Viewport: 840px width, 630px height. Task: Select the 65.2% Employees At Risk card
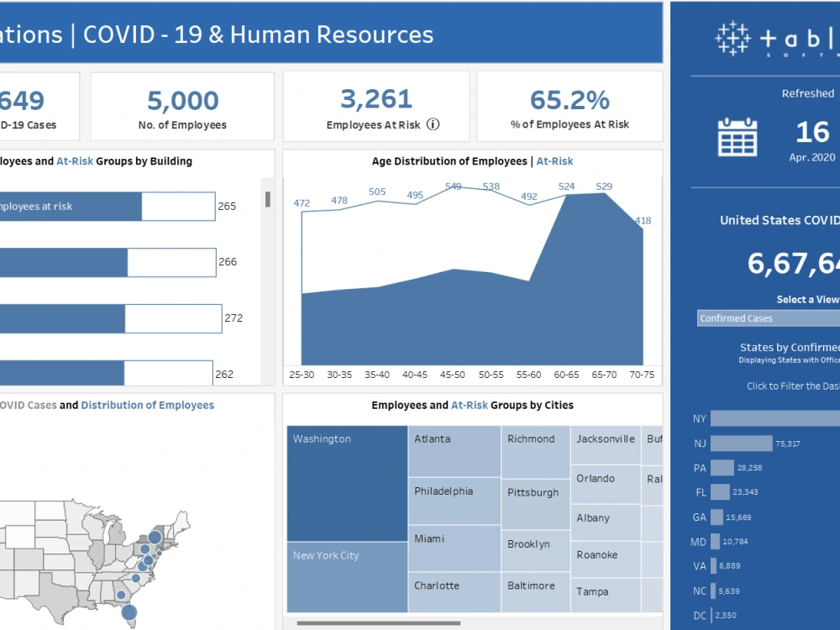tap(570, 105)
